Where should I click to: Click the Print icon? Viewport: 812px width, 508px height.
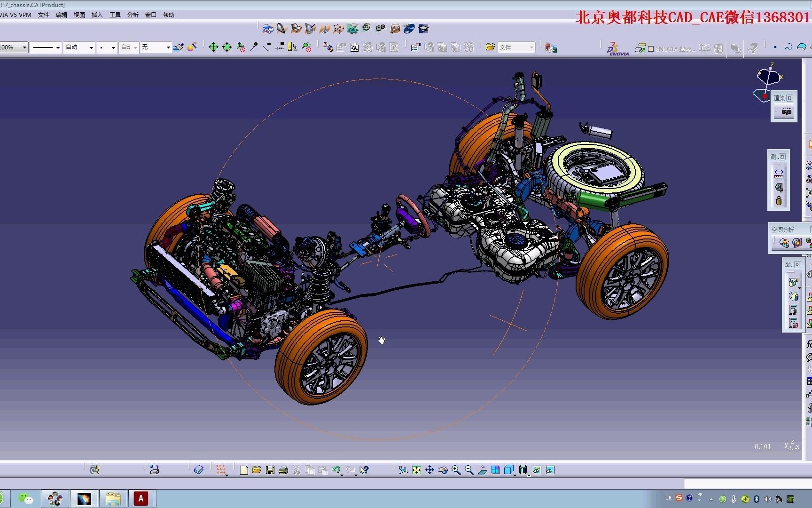coord(283,470)
